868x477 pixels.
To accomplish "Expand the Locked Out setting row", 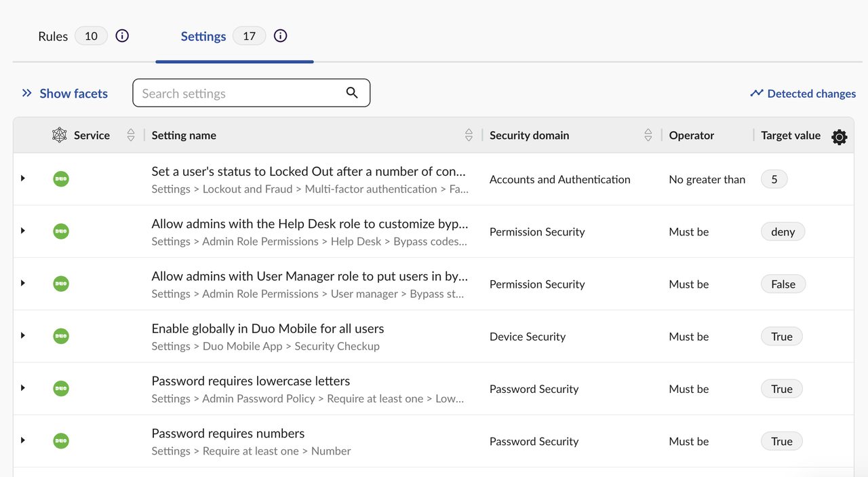I will click(x=23, y=178).
